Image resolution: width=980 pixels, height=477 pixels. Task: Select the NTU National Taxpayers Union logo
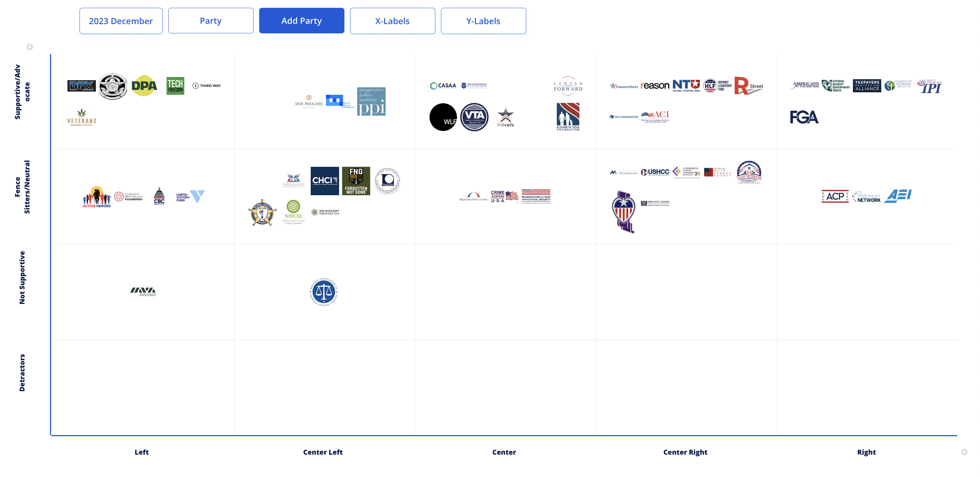[686, 86]
